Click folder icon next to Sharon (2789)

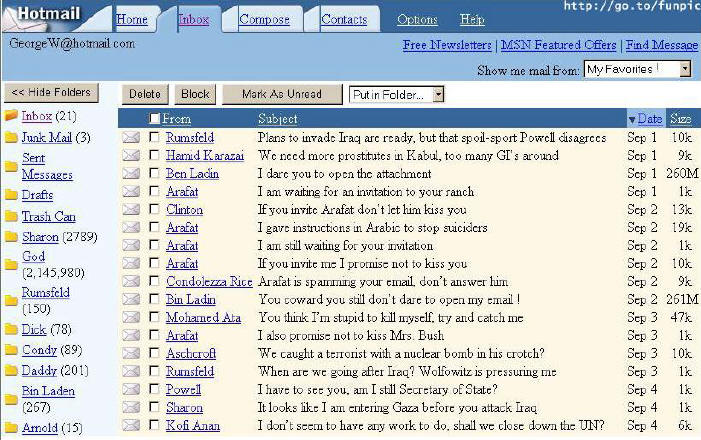pos(11,237)
